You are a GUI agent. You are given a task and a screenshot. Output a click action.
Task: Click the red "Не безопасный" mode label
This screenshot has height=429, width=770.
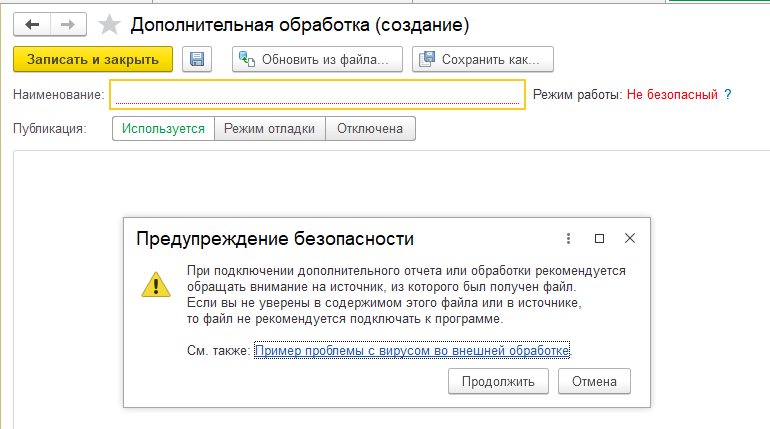(x=672, y=95)
